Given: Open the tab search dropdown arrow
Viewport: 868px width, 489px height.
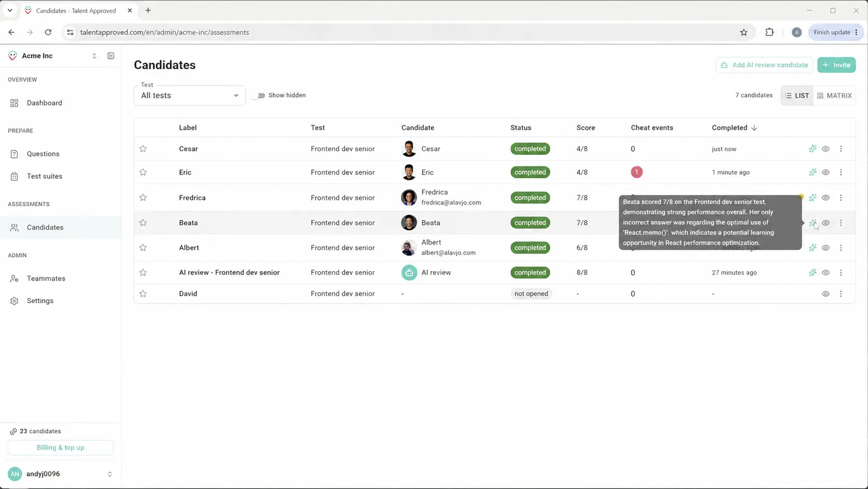Looking at the screenshot, I should (x=10, y=10).
